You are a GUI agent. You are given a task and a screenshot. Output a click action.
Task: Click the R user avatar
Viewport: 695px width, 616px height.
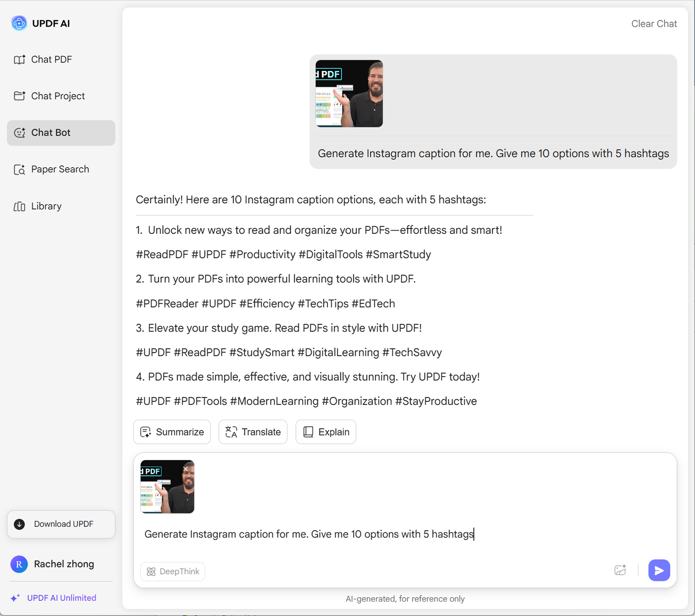coord(19,564)
